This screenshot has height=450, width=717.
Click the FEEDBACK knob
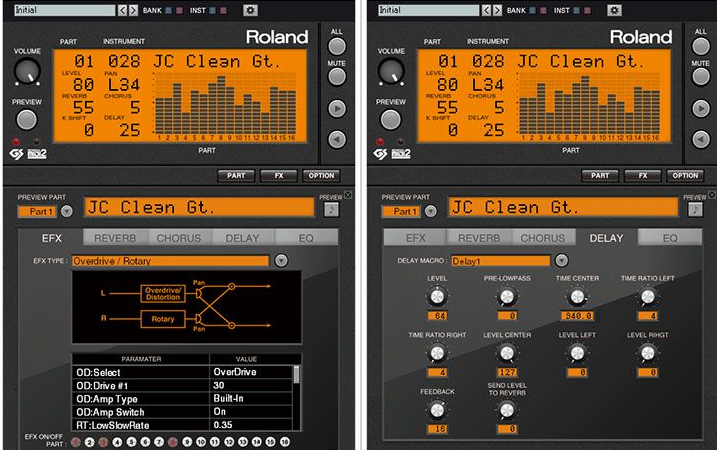point(438,410)
